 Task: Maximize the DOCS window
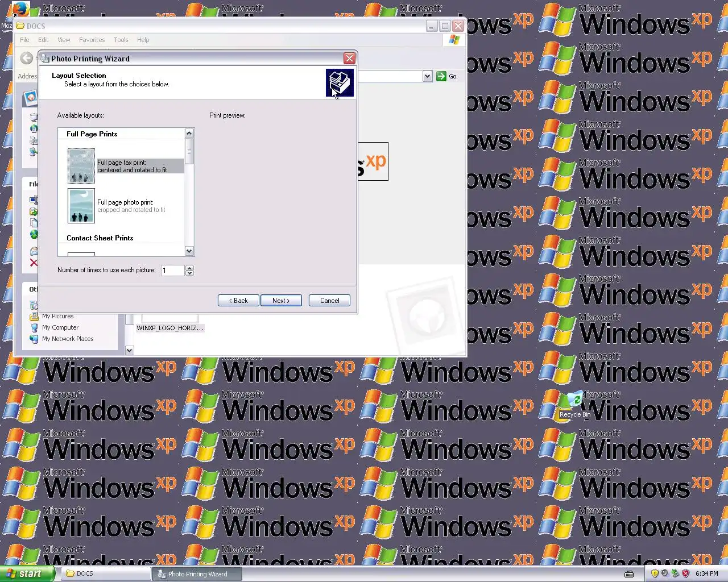click(445, 26)
